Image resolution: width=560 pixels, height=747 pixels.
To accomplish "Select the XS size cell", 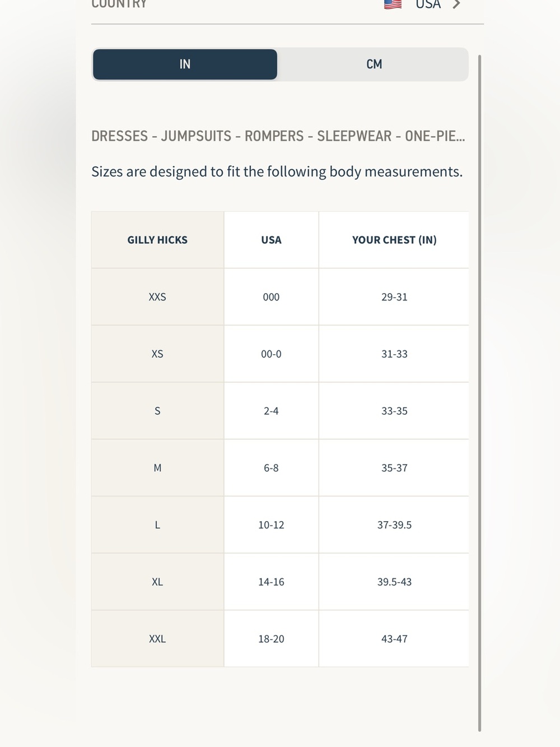I will tap(157, 354).
